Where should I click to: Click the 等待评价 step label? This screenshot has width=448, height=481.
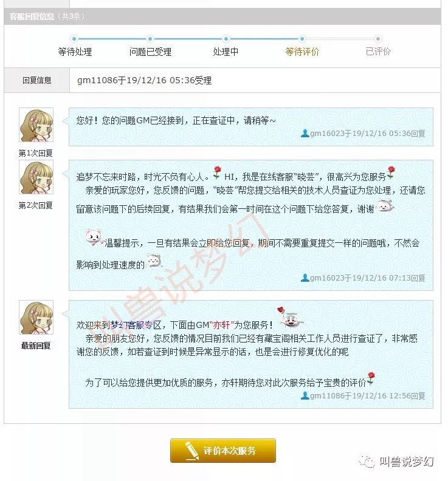[302, 52]
